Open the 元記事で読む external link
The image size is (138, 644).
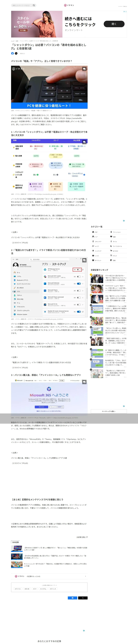point(82,537)
